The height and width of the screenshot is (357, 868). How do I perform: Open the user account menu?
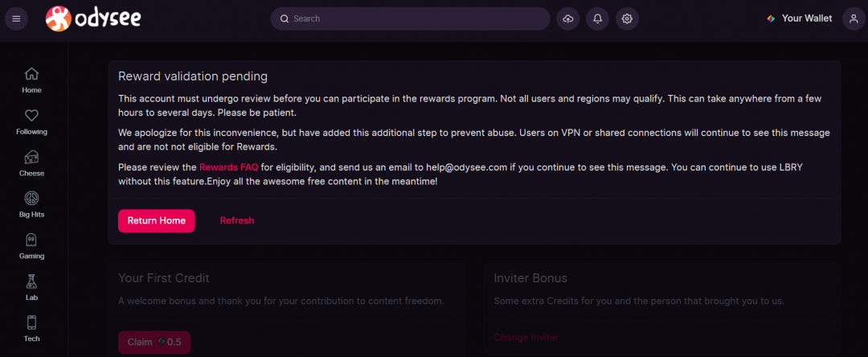[853, 18]
